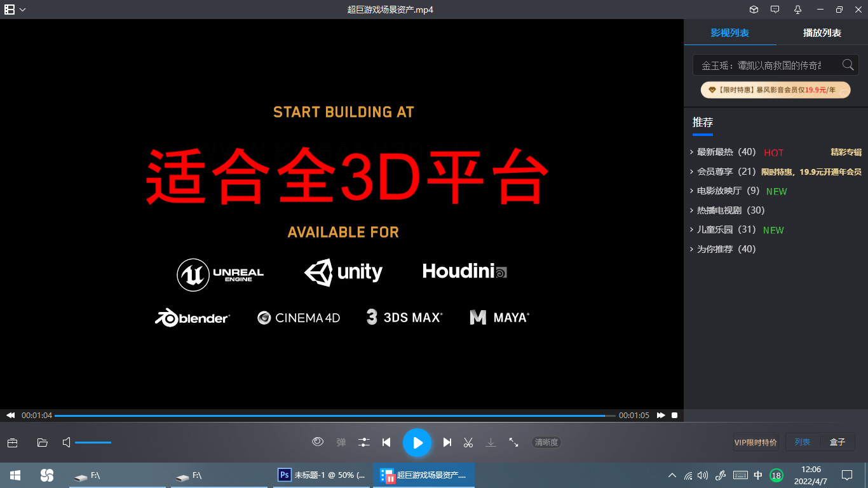The width and height of the screenshot is (868, 488).
Task: Toggle the eye-protection mode icon
Action: pyautogui.click(x=317, y=442)
